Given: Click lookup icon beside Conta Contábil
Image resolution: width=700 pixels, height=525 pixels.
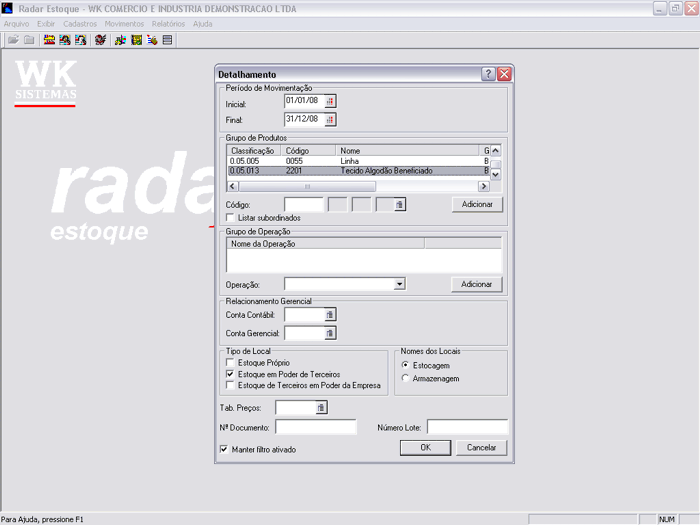Looking at the screenshot, I should pyautogui.click(x=330, y=315).
